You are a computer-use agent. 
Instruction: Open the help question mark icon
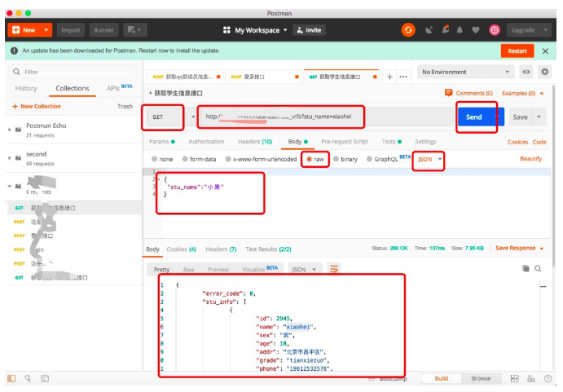pos(548,378)
